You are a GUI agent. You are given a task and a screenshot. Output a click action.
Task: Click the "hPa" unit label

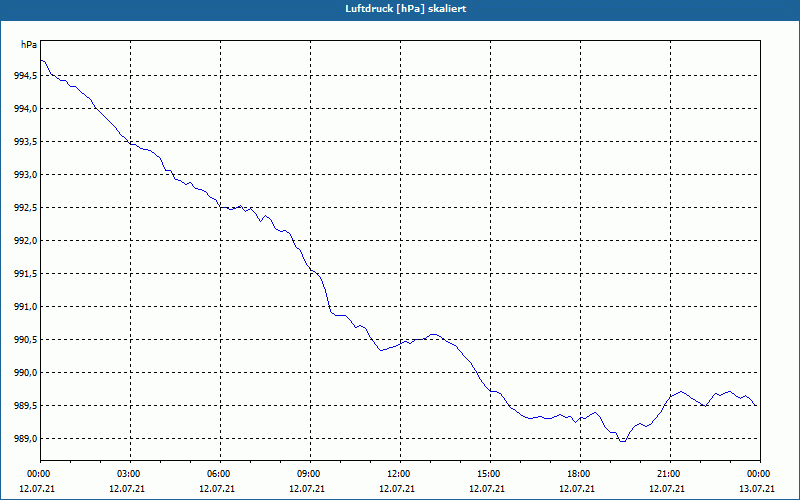[29, 45]
